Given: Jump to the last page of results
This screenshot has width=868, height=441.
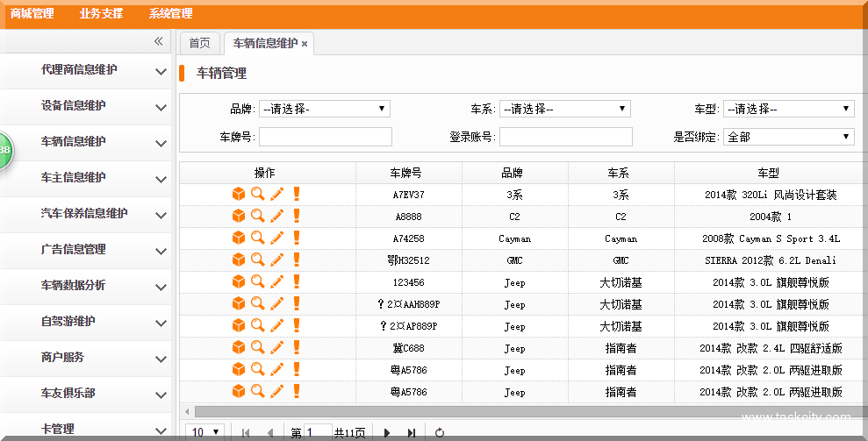Looking at the screenshot, I should [411, 432].
